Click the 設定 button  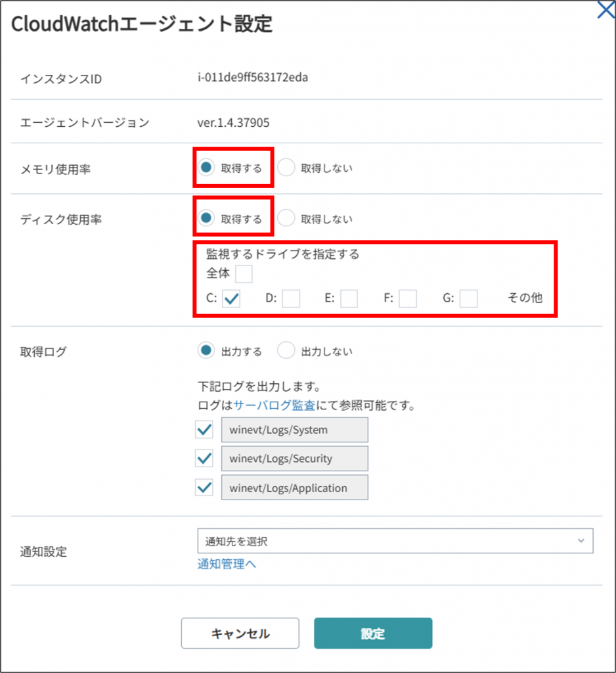pos(372,634)
